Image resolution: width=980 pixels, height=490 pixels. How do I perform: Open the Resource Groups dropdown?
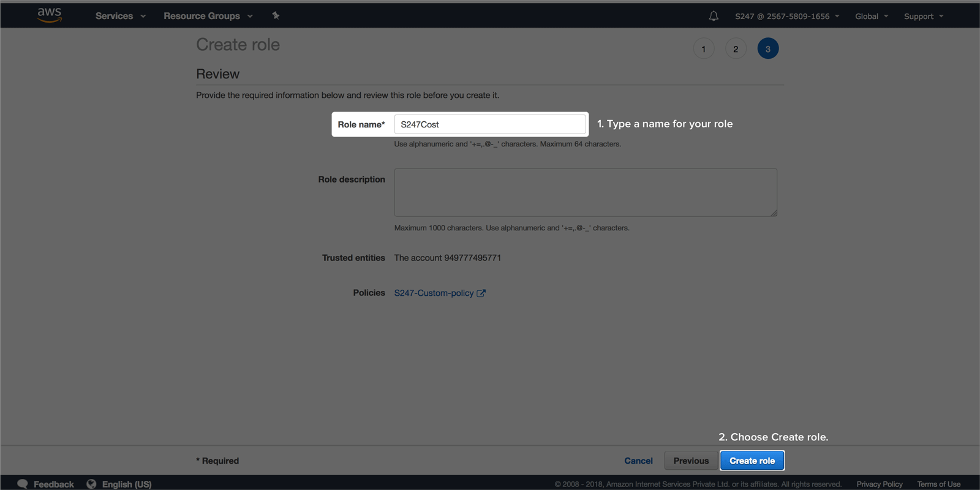208,16
